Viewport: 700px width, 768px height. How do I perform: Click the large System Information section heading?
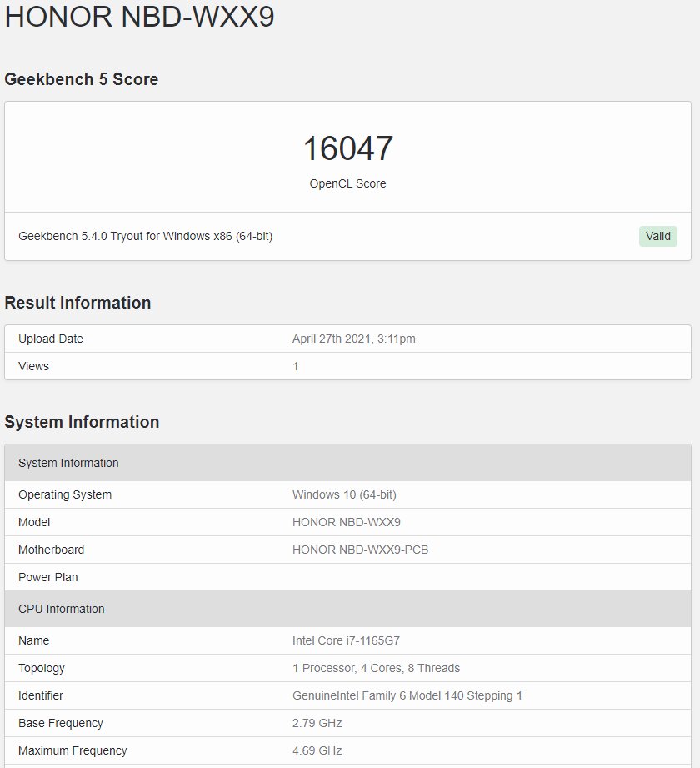(x=82, y=422)
